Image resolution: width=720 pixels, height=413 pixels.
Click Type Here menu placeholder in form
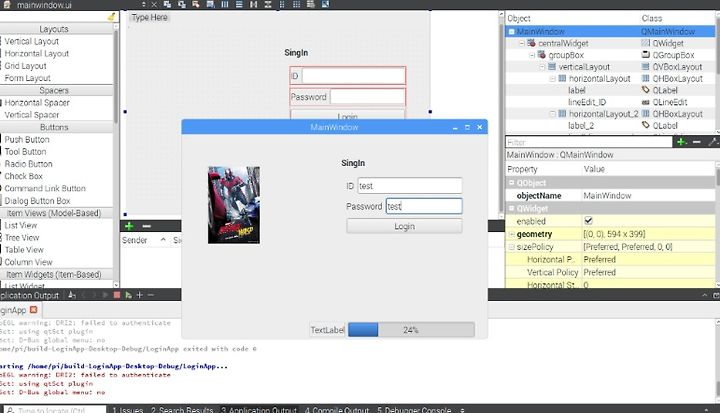click(150, 17)
